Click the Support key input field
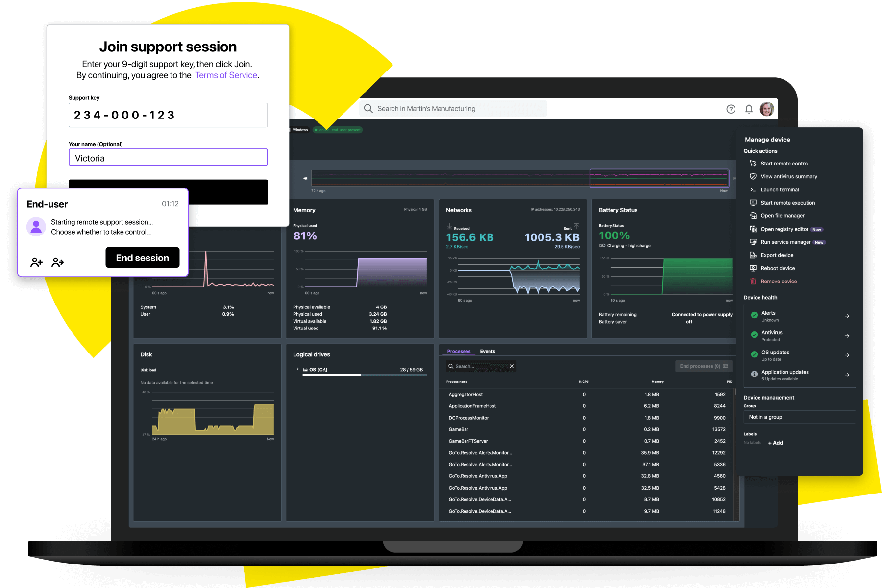Viewport: 882px width, 588px height. pyautogui.click(x=168, y=115)
